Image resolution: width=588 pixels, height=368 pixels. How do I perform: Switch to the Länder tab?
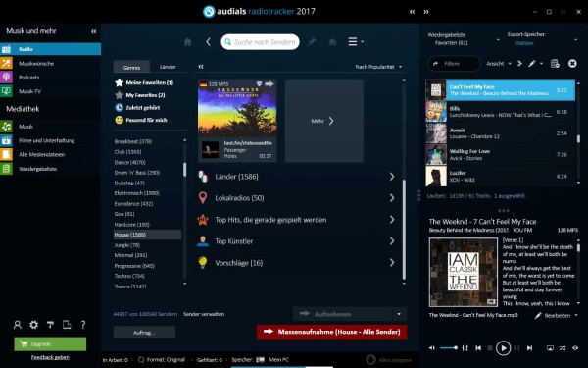pyautogui.click(x=168, y=67)
